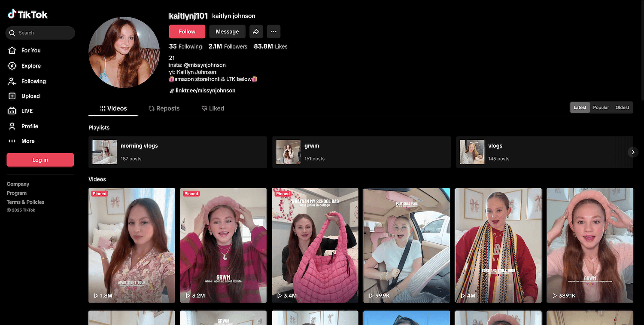Expand the Company footer section
The width and height of the screenshot is (644, 325).
pos(18,184)
